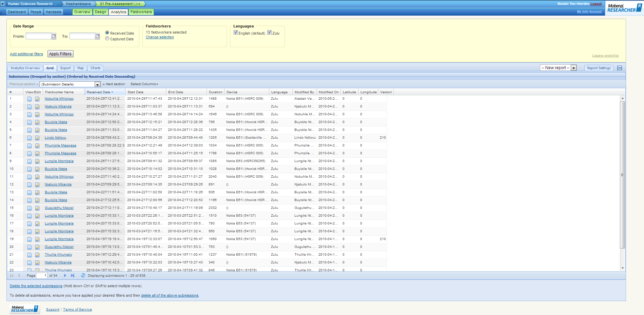Click the save report disk icon
The width and height of the screenshot is (644, 315).
(620, 68)
